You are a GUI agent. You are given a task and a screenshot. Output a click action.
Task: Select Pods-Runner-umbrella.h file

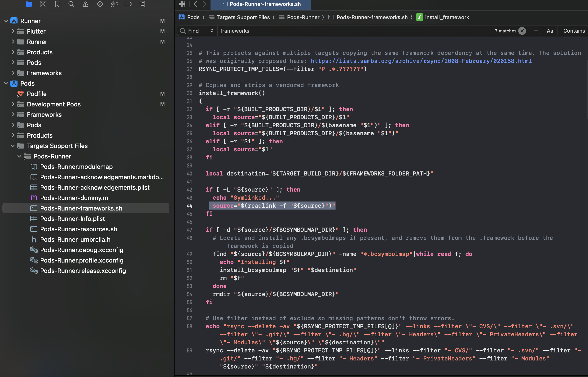tap(75, 239)
